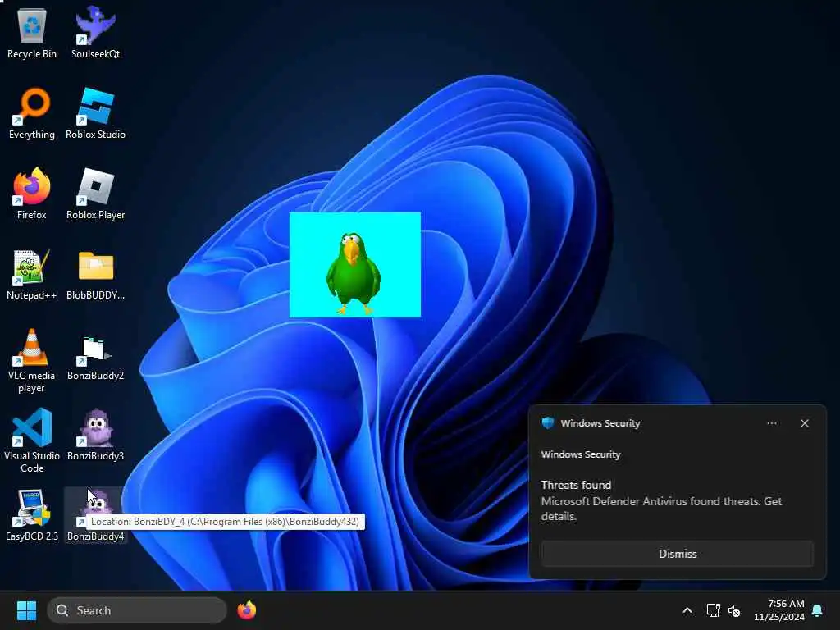
Task: Select the VLC media player shortcut
Action: pyautogui.click(x=32, y=360)
